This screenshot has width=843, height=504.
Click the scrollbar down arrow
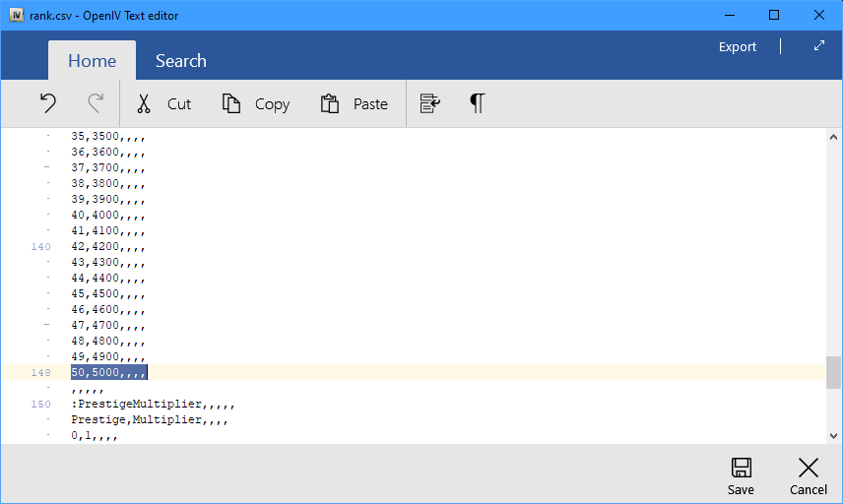click(833, 436)
